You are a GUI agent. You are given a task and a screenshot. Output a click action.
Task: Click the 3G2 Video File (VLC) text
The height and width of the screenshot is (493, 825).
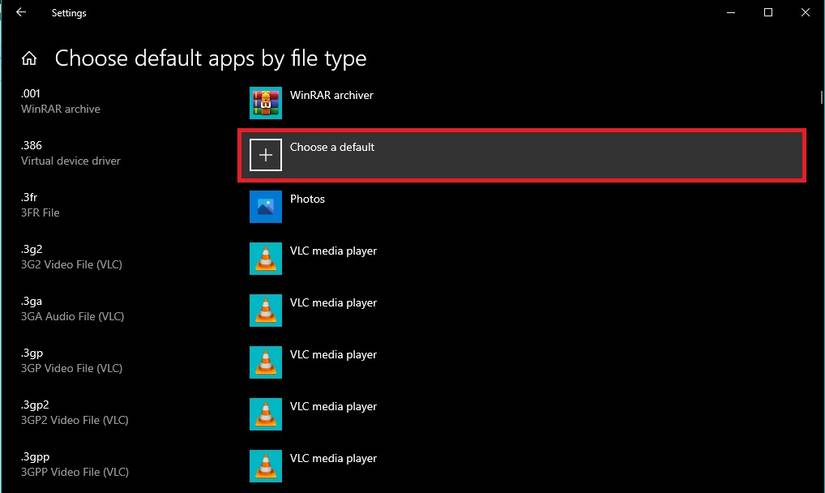(72, 265)
